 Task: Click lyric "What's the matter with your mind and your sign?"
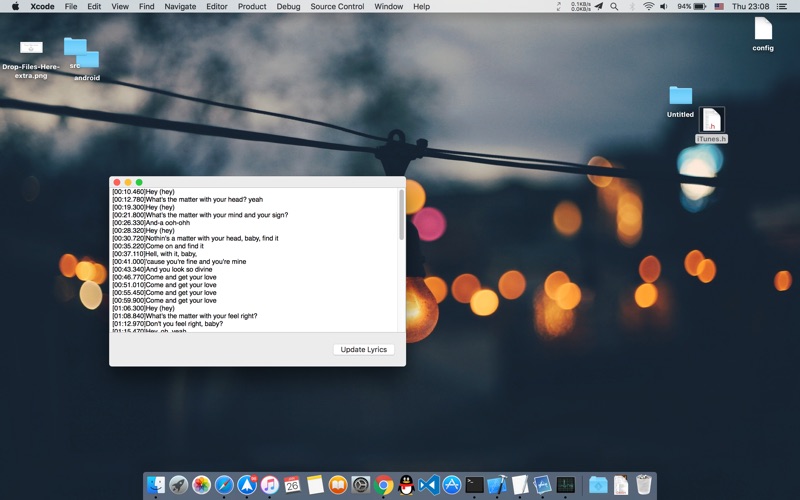(217, 215)
